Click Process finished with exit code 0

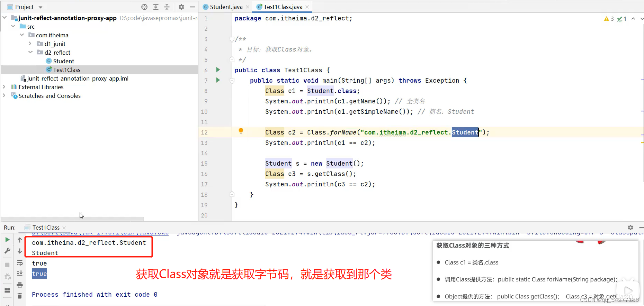tap(95, 295)
